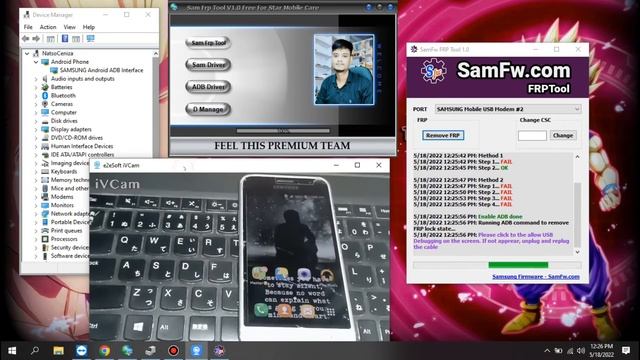Click the SamFw log scrollbar down arrow

[578, 252]
